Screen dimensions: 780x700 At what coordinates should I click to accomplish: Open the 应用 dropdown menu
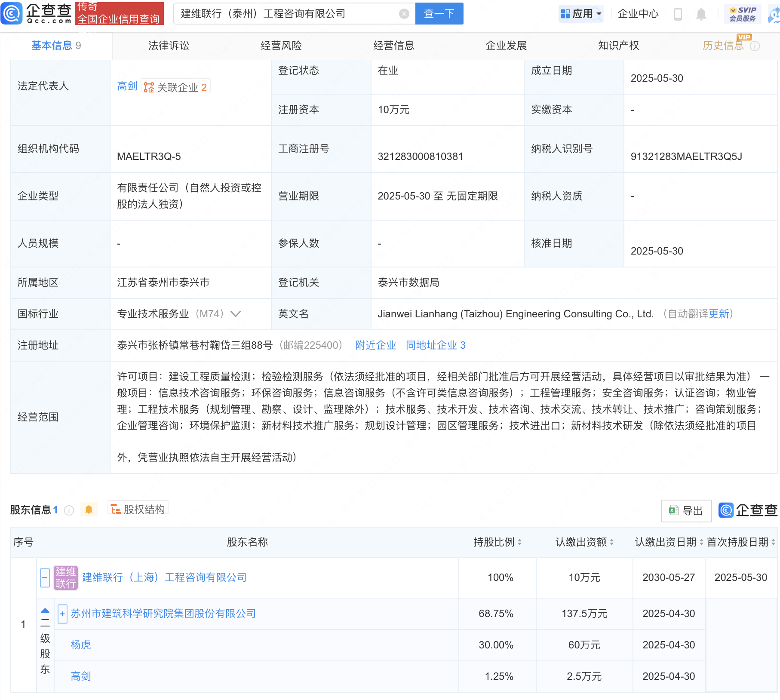click(581, 14)
